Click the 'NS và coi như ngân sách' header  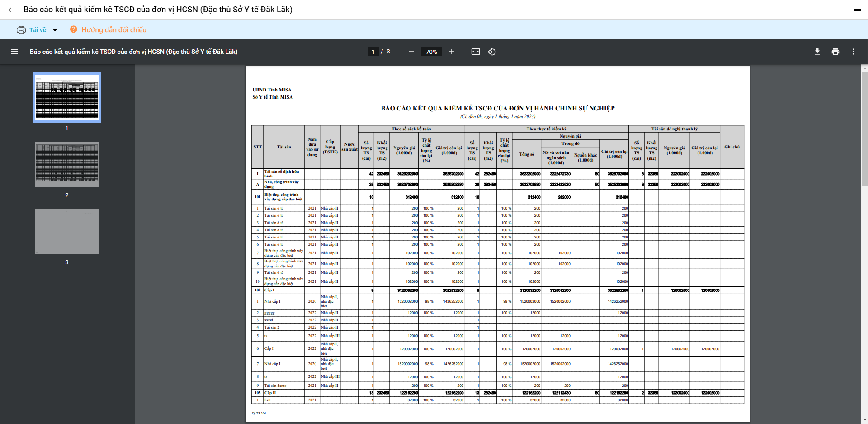556,157
